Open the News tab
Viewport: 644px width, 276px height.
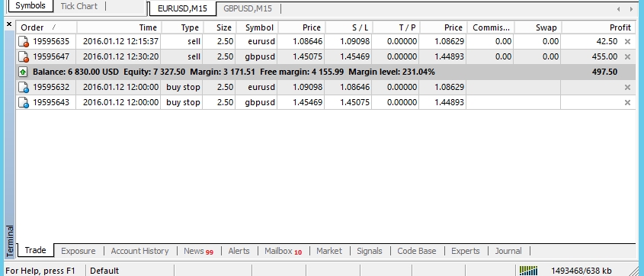[x=198, y=251]
